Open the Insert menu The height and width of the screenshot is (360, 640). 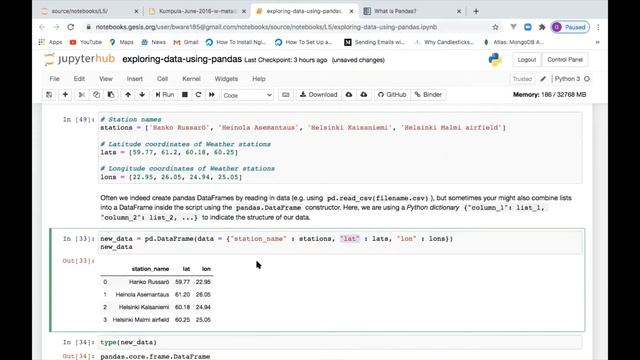pyautogui.click(x=135, y=79)
